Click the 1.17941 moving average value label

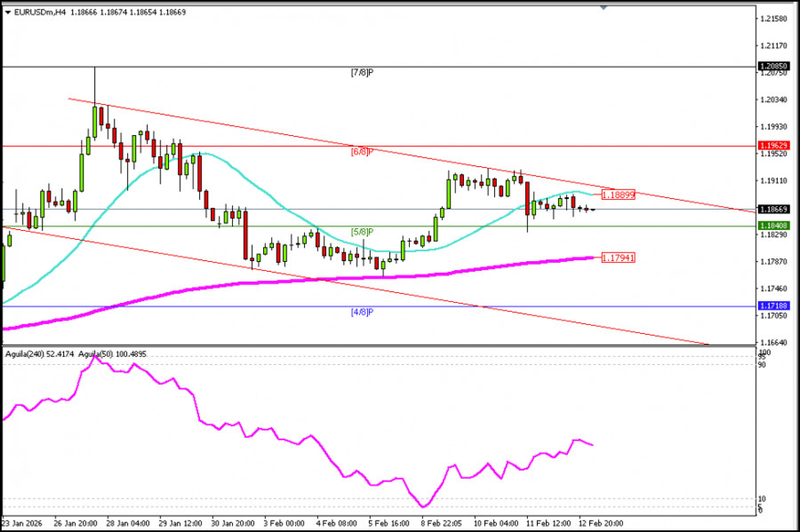click(x=619, y=258)
